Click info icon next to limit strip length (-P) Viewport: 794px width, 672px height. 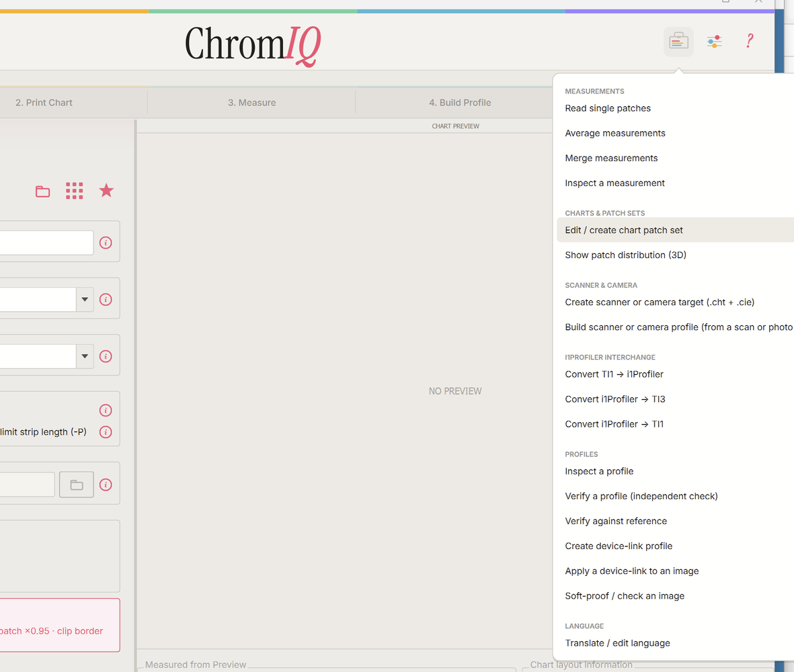coord(106,432)
